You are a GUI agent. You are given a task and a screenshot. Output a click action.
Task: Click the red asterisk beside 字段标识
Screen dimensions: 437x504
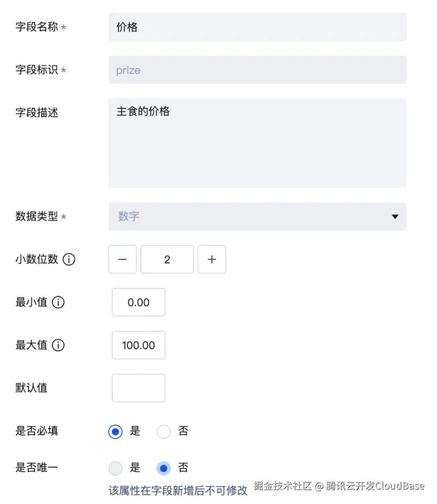64,71
